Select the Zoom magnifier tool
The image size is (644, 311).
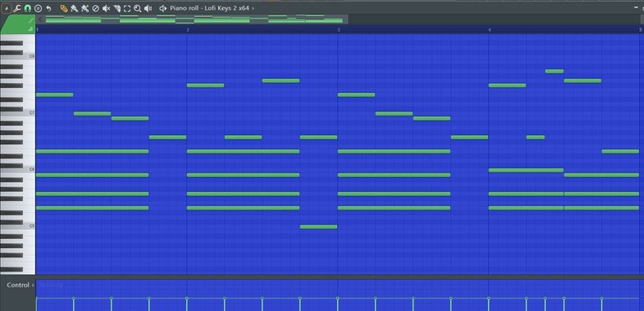[138, 8]
